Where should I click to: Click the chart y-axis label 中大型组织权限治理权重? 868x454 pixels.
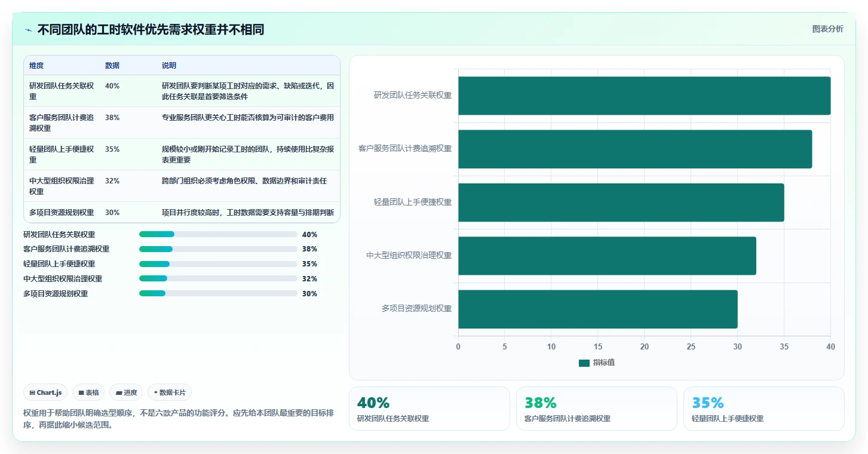[x=409, y=256]
